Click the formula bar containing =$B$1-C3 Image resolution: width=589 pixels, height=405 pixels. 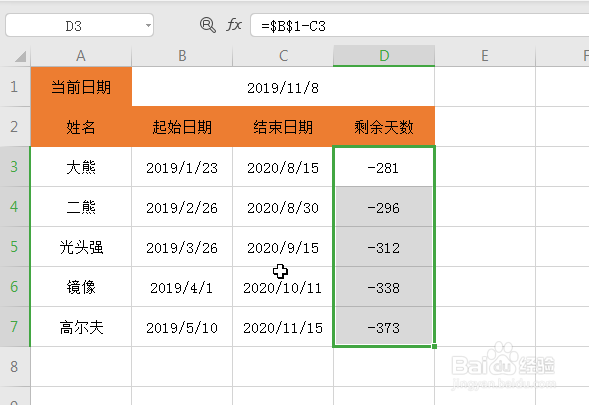tap(420, 26)
